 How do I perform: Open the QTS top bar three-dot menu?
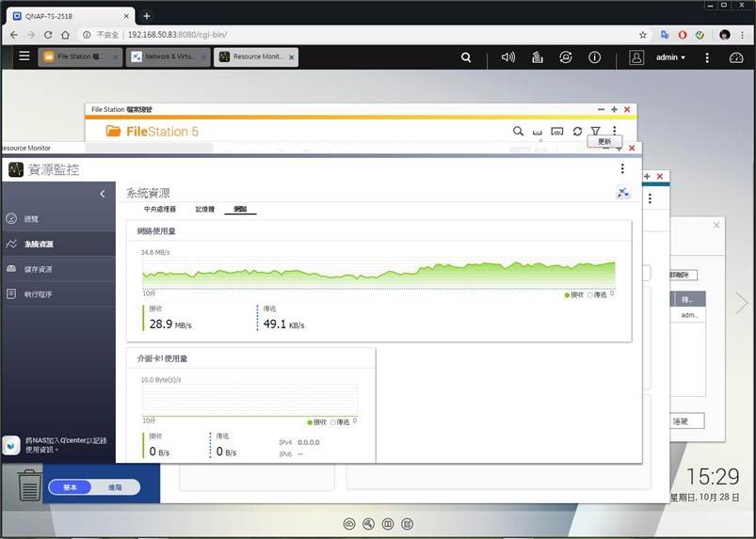click(x=707, y=57)
